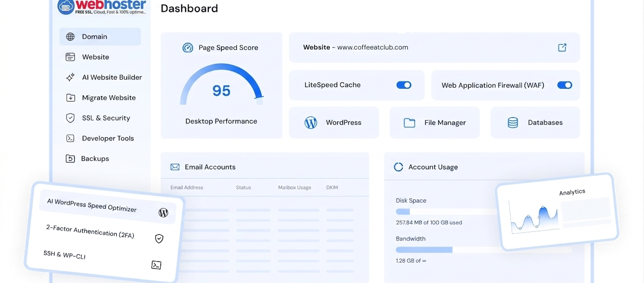Click the SSL & Security shield icon

point(70,118)
